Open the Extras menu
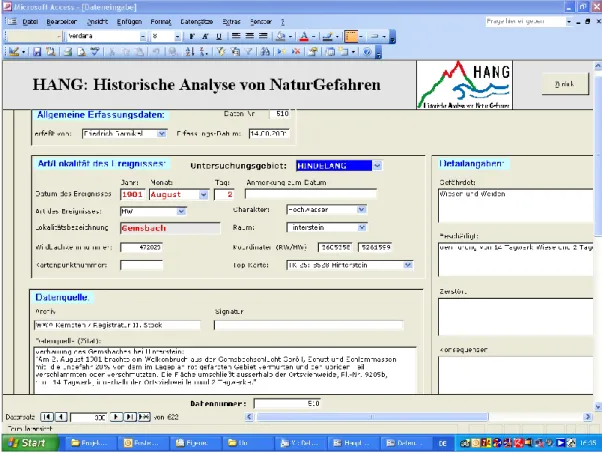This screenshot has width=602, height=454. pos(232,22)
